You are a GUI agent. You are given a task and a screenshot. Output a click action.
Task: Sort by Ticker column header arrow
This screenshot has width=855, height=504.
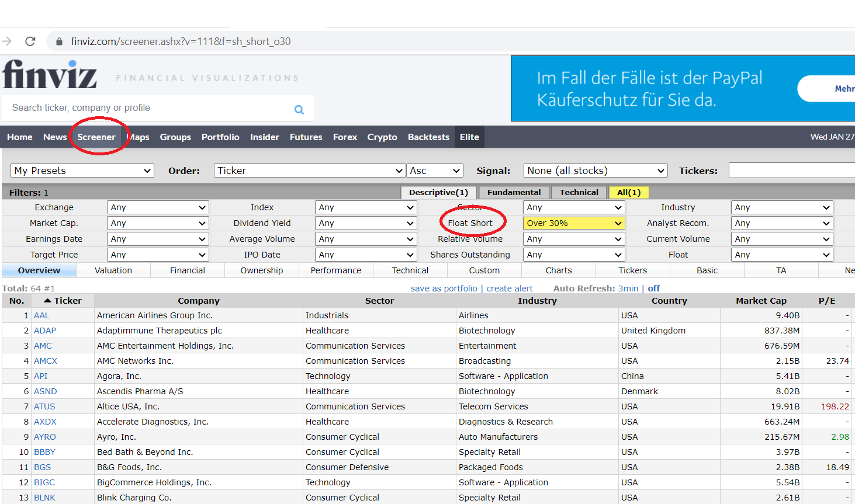(48, 301)
